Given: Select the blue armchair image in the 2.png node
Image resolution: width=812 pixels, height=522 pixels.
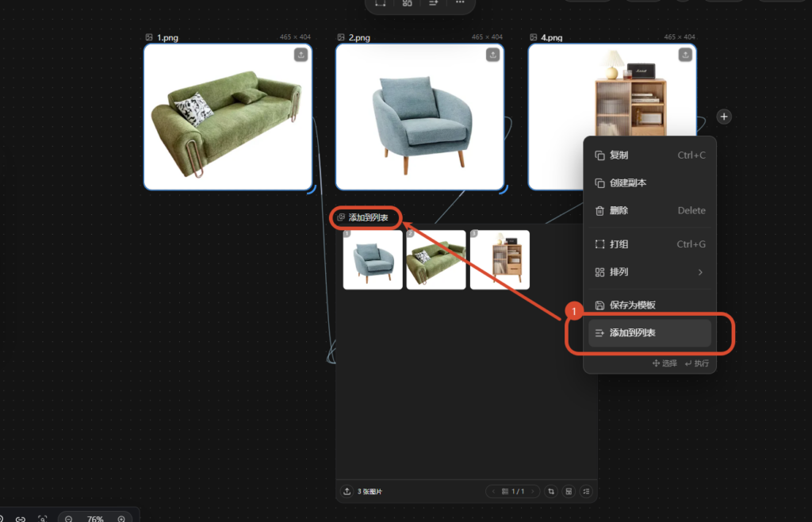Looking at the screenshot, I should 420,117.
